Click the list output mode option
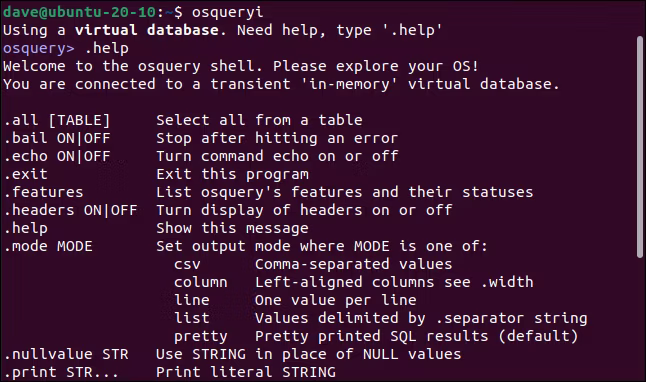This screenshot has width=646, height=382. (192, 318)
